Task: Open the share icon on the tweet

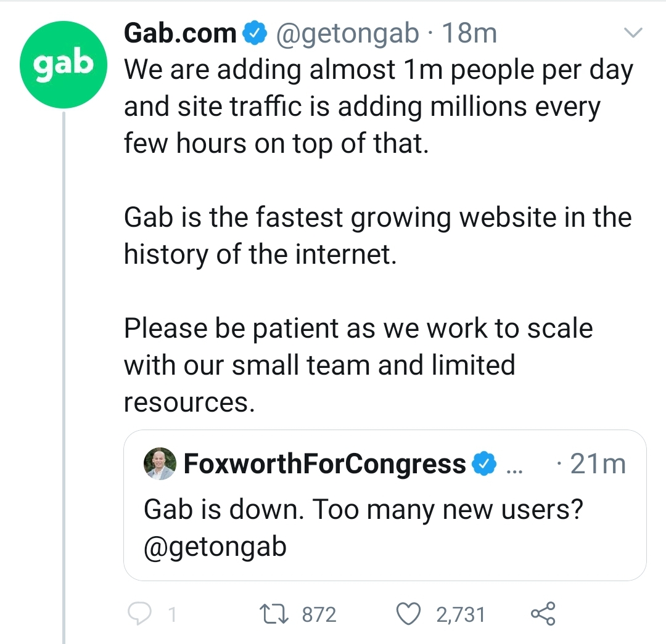Action: (543, 614)
